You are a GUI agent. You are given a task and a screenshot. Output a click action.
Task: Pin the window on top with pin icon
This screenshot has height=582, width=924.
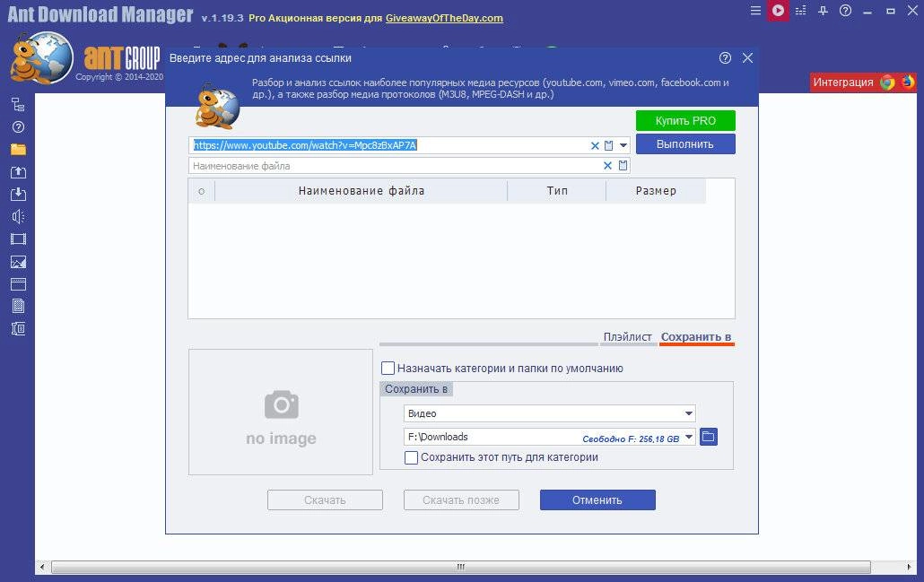click(823, 11)
